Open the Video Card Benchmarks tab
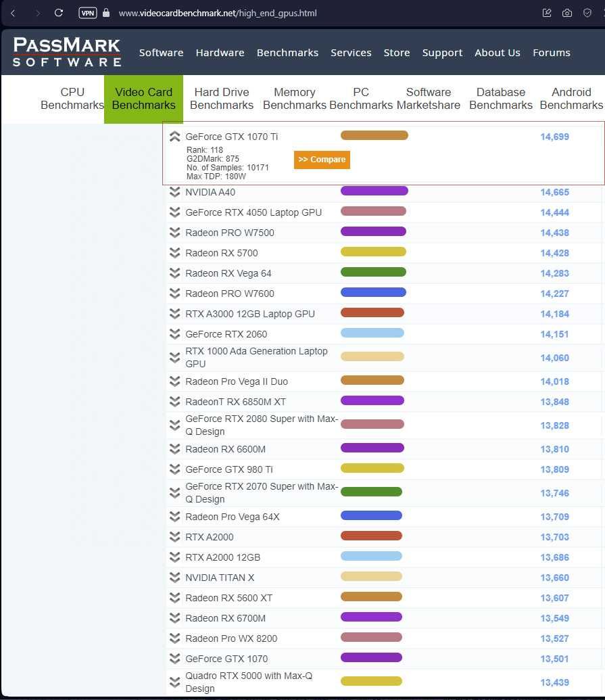Viewport: 605px width, 700px height. click(144, 99)
